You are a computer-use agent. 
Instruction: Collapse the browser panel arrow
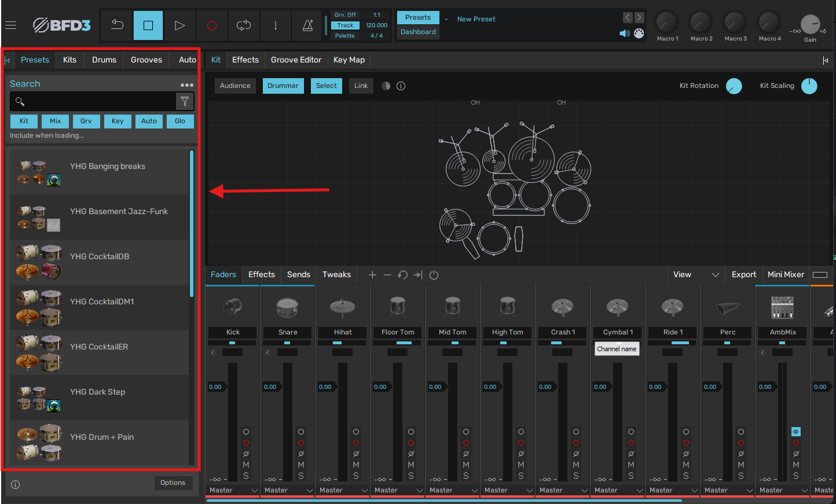(x=8, y=60)
